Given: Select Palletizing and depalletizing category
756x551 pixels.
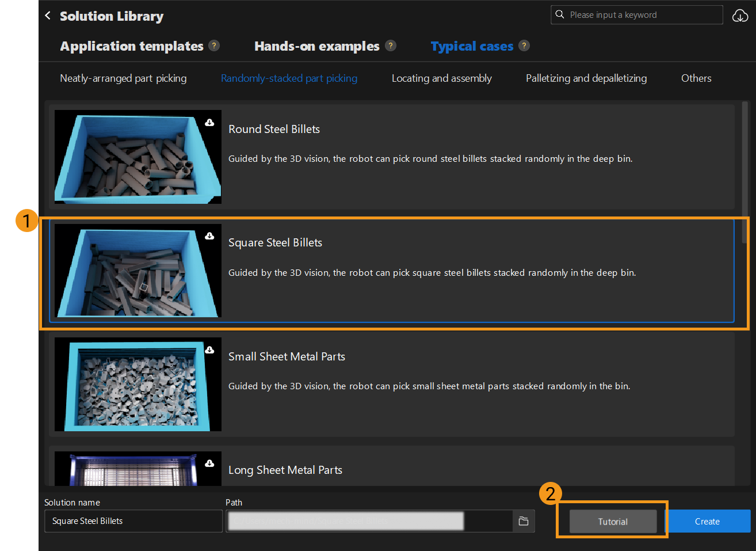Looking at the screenshot, I should [x=586, y=78].
